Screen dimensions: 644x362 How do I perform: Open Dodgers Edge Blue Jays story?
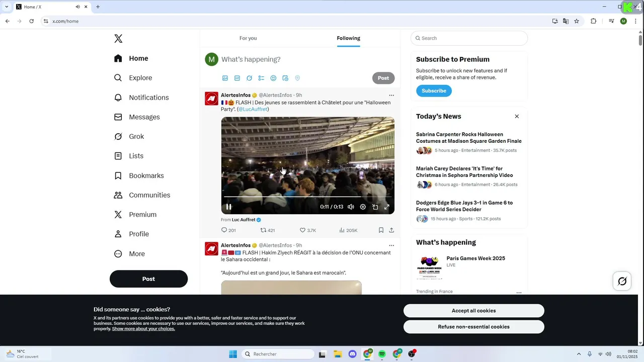[x=464, y=206]
